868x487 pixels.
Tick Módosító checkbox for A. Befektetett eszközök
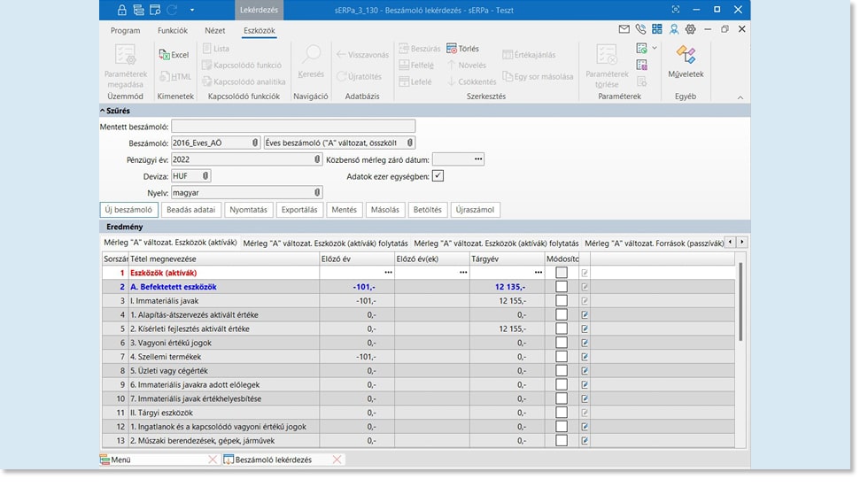(x=561, y=287)
